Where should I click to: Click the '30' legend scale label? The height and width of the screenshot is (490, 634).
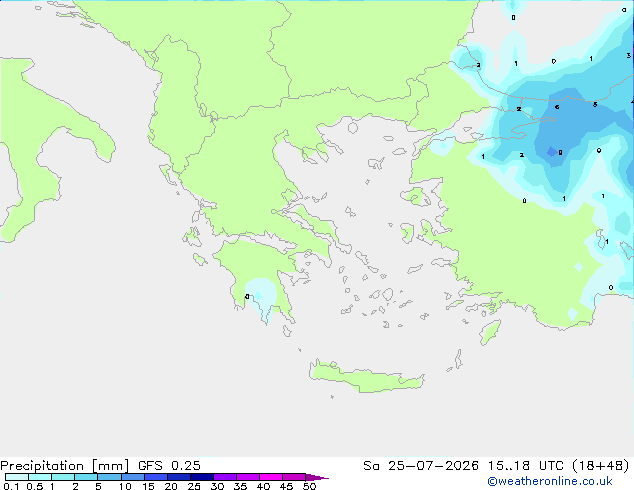tap(217, 486)
